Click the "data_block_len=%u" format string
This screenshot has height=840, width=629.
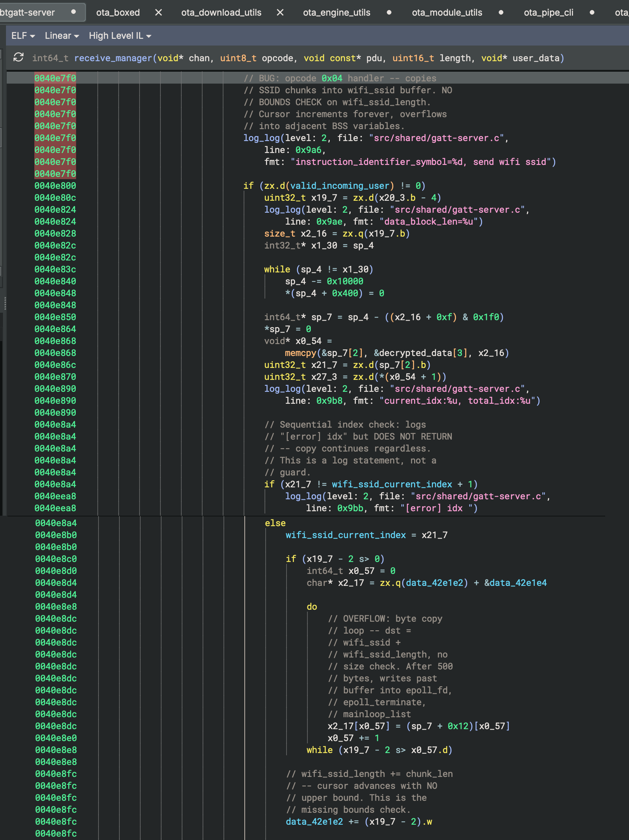429,221
